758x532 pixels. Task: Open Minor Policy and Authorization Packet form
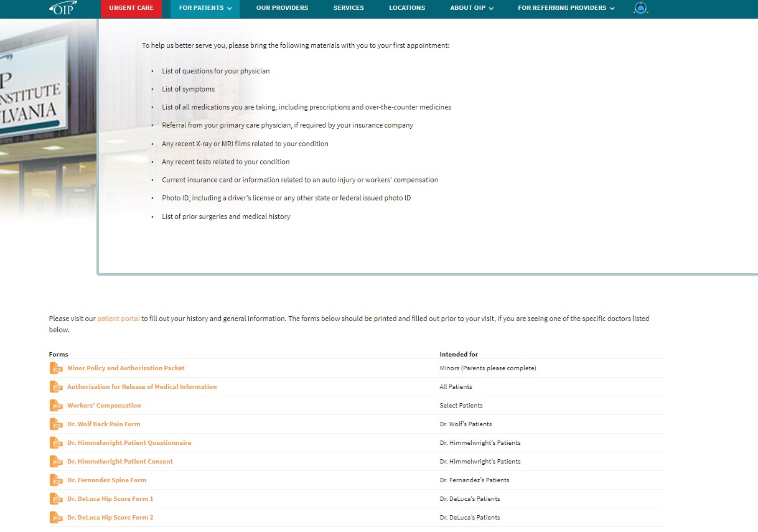click(126, 368)
